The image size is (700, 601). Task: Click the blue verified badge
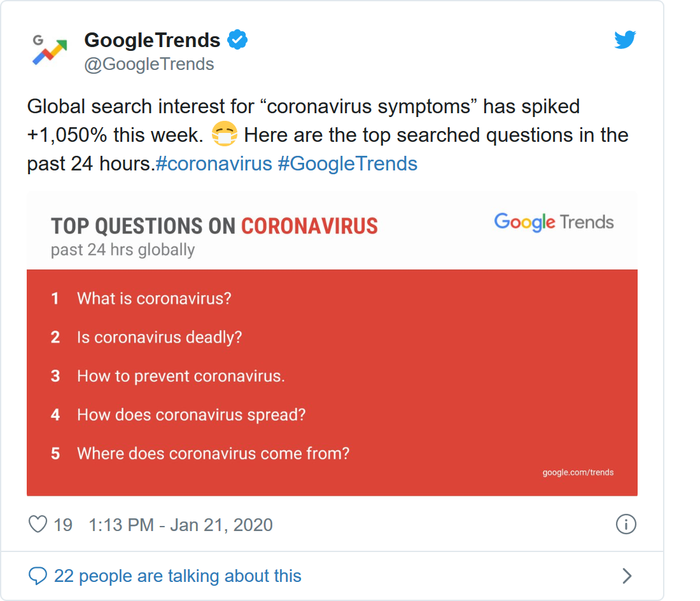pos(238,40)
